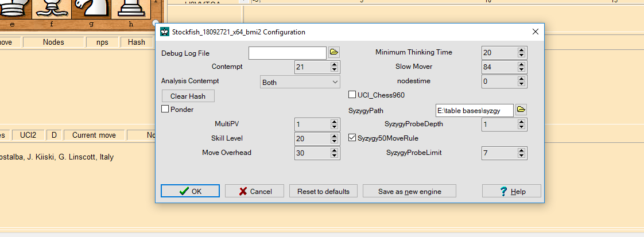Decrease Skill Level with down arrow

(x=334, y=141)
